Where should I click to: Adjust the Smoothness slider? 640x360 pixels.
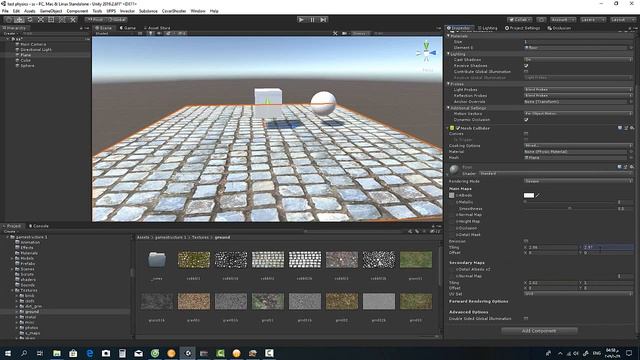(x=570, y=209)
